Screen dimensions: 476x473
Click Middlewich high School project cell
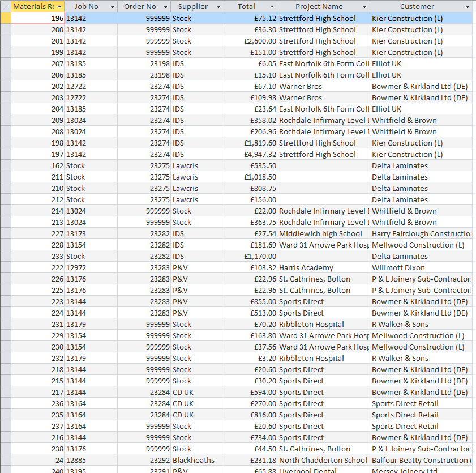click(x=324, y=233)
